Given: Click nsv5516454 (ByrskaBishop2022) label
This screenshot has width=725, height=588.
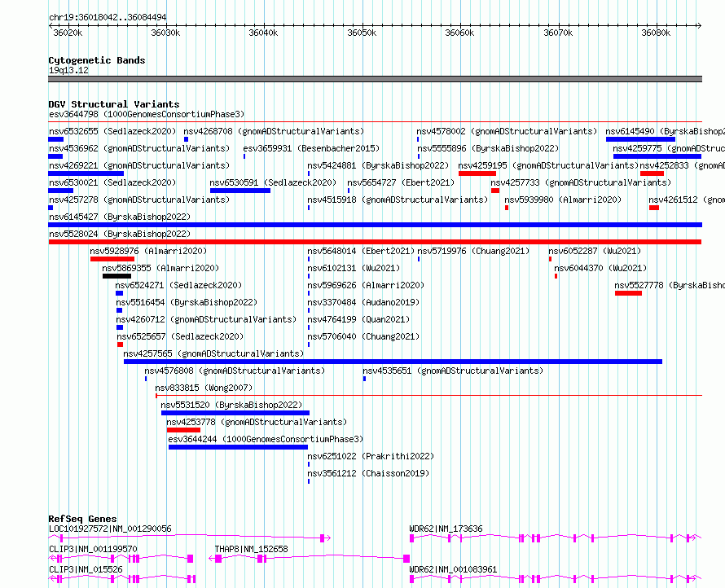Looking at the screenshot, I should coord(187,302).
